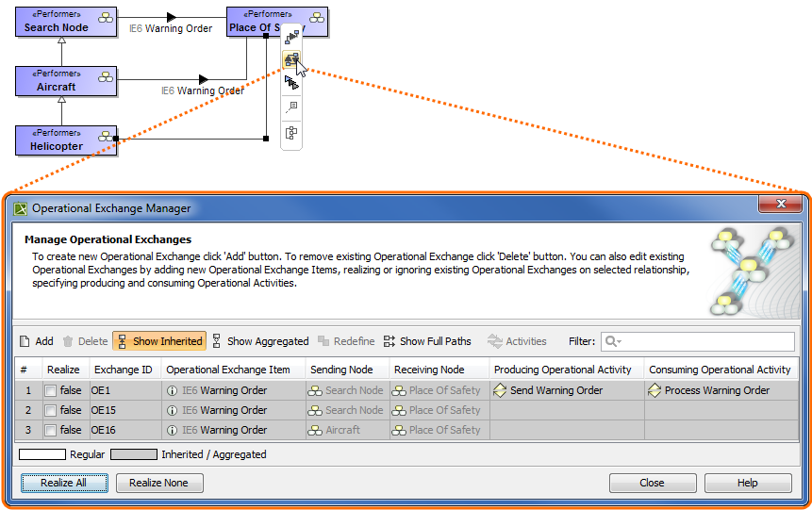Click the anchor-note icon in manipulator toolbar
Image resolution: width=812 pixels, height=510 pixels.
click(x=291, y=107)
